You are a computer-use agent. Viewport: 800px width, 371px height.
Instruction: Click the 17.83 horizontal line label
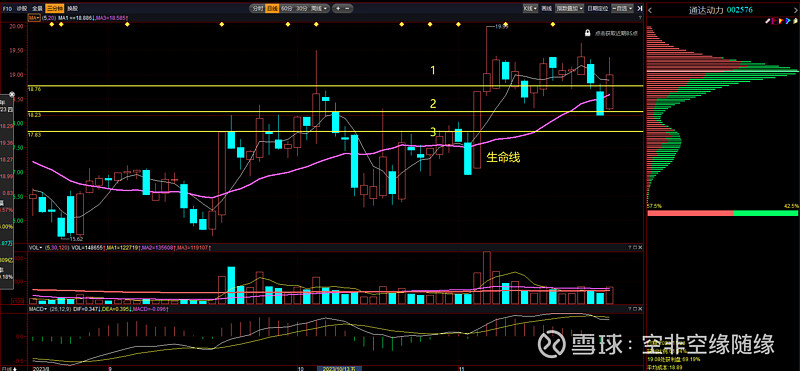click(35, 135)
